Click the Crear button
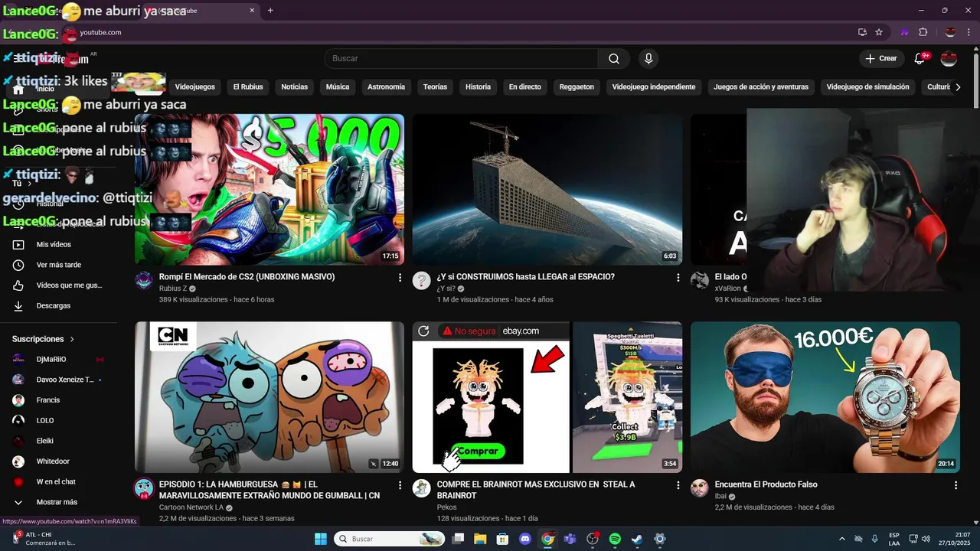 tap(880, 58)
